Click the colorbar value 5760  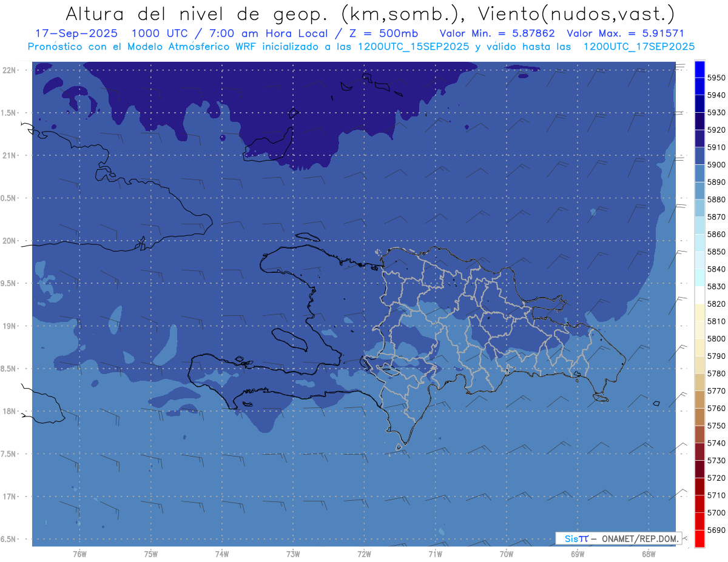click(716, 408)
